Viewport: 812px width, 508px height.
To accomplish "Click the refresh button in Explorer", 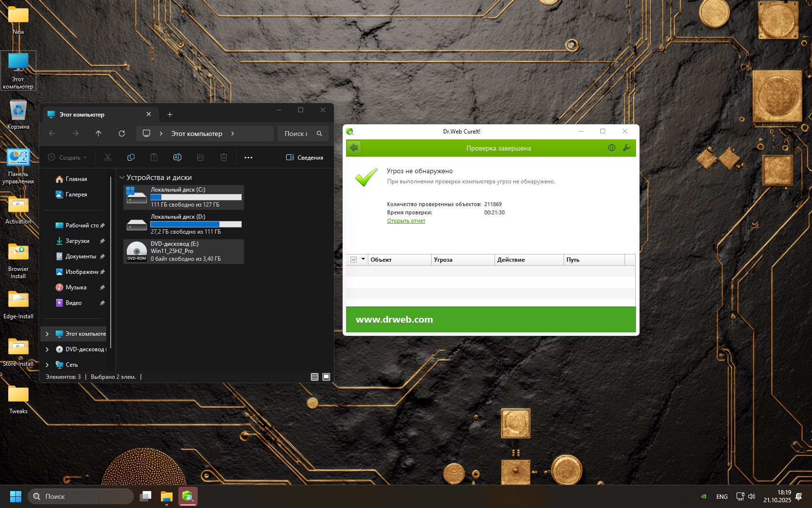I will pyautogui.click(x=122, y=134).
